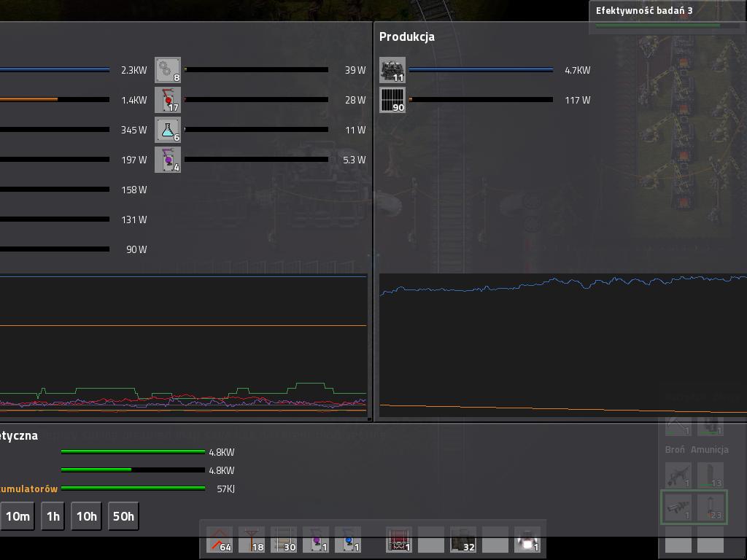
Task: Select the hotbar item with count 32
Action: (463, 540)
